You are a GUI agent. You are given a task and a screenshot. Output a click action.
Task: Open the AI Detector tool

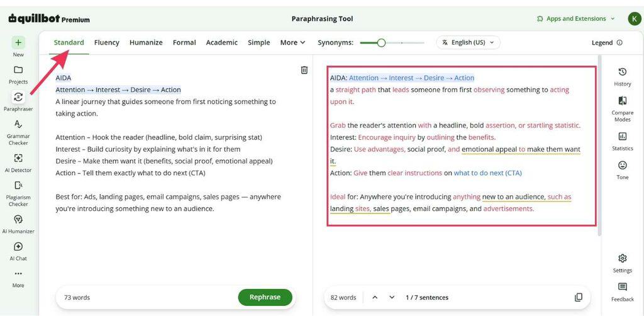18,163
